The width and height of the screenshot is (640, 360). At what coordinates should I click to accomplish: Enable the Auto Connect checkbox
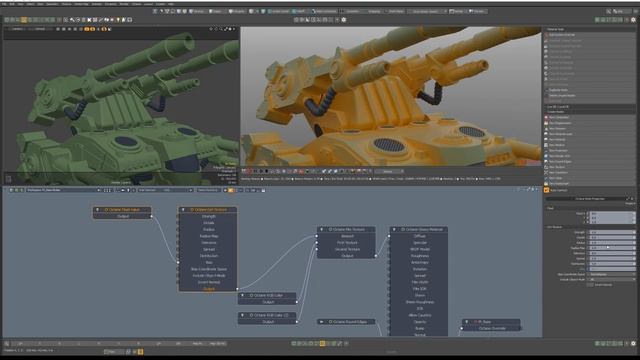pyautogui.click(x=547, y=190)
